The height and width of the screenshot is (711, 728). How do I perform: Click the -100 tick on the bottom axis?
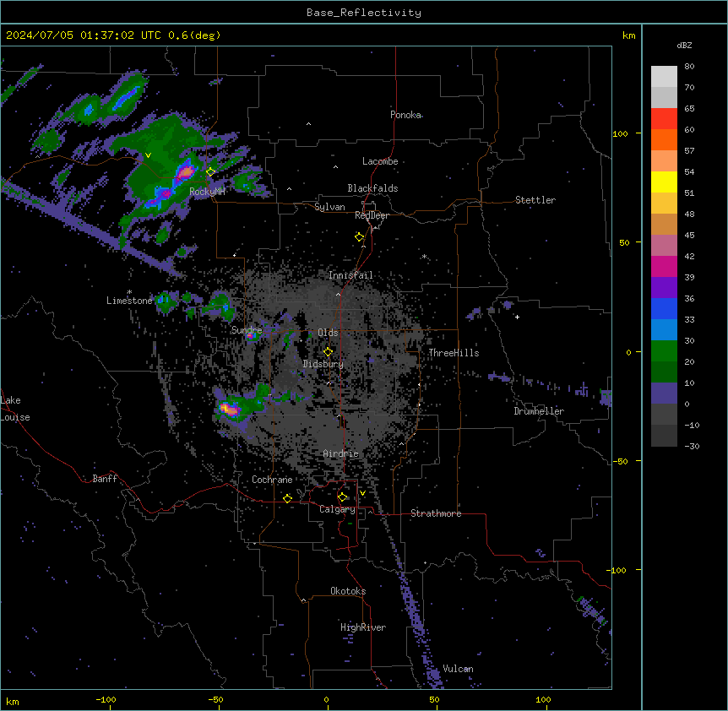pyautogui.click(x=106, y=699)
